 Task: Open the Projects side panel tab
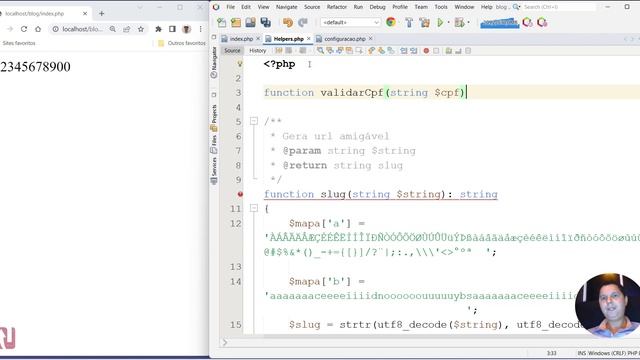click(214, 117)
